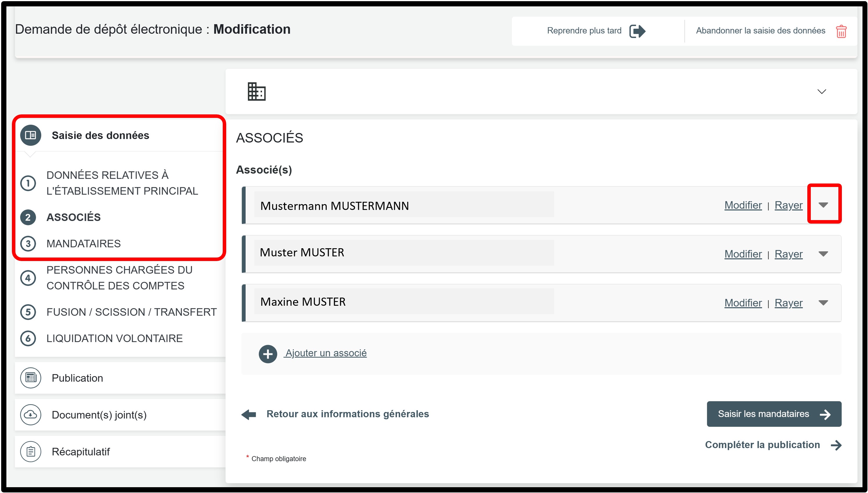
Task: Go to step 3 MANDATAIRES
Action: pos(83,244)
